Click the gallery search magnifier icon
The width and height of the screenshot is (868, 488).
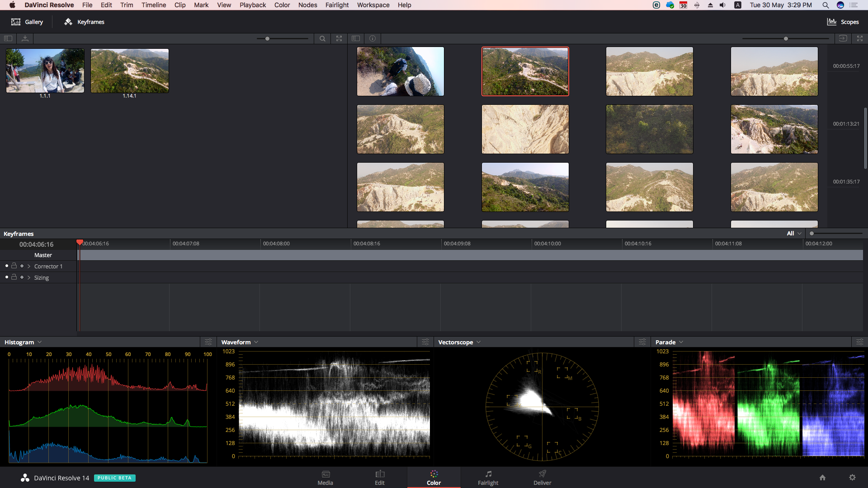[322, 39]
